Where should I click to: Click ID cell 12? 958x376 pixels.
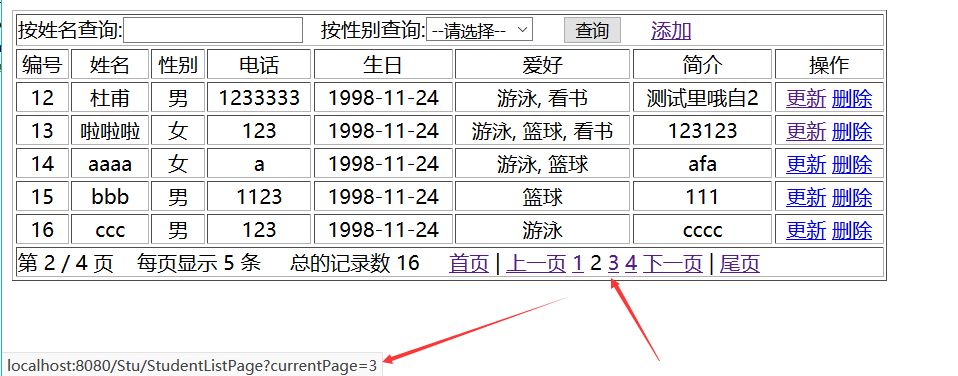42,98
